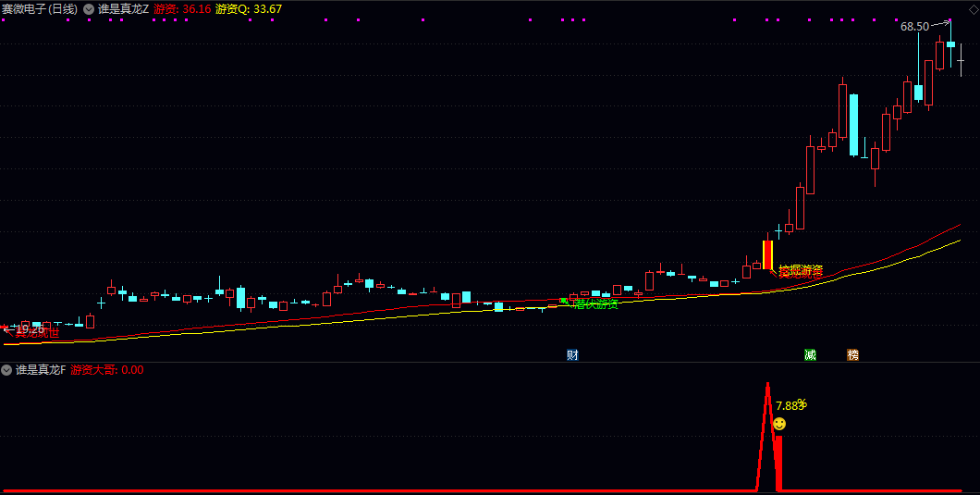
Task: Click the red 游资 value 36.16 label
Action: pyautogui.click(x=181, y=9)
